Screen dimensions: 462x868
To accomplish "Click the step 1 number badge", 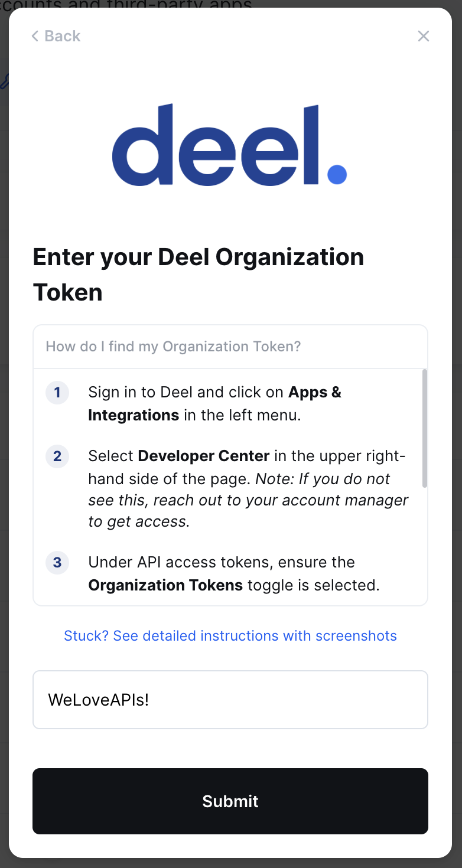I will pyautogui.click(x=57, y=393).
